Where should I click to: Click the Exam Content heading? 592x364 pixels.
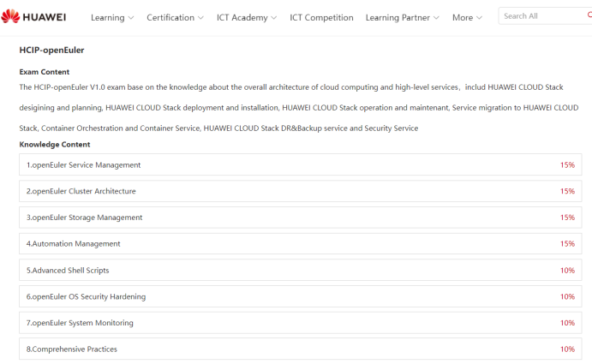(45, 72)
